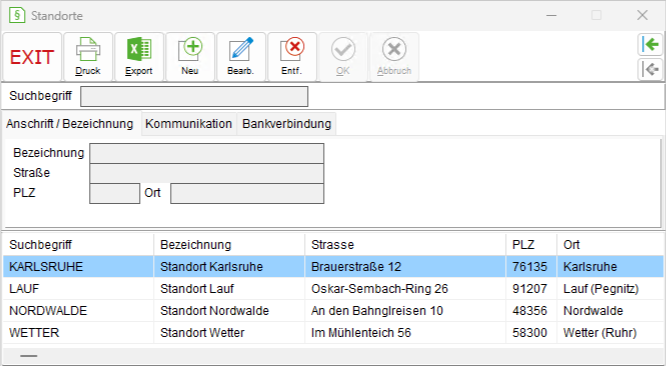Sort by the Suchbegriff column header
The width and height of the screenshot is (666, 366).
(78, 245)
